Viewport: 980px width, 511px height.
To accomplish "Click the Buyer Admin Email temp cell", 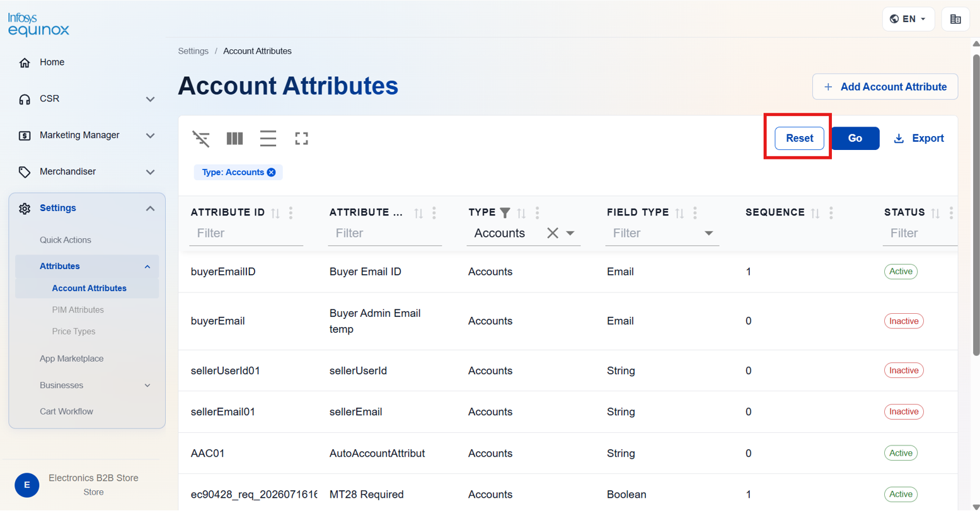I will [375, 321].
